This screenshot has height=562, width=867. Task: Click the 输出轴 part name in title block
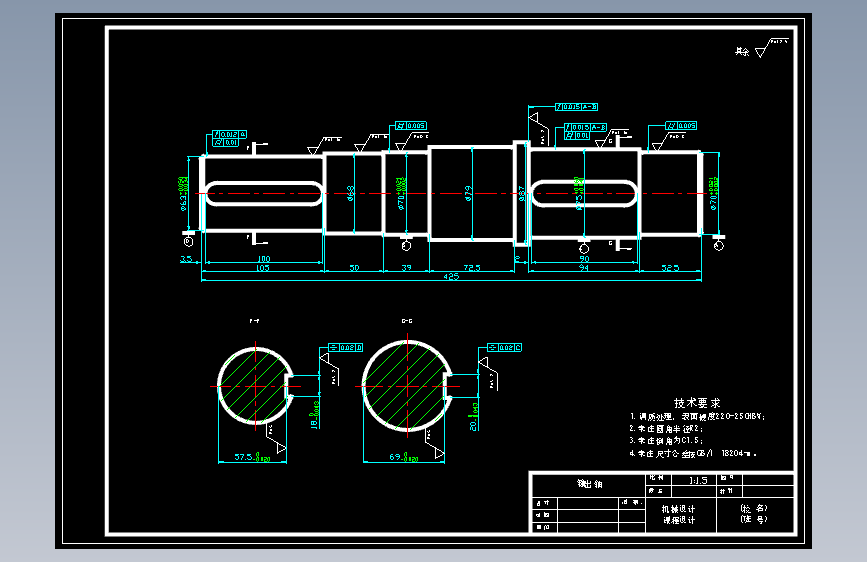coord(589,484)
